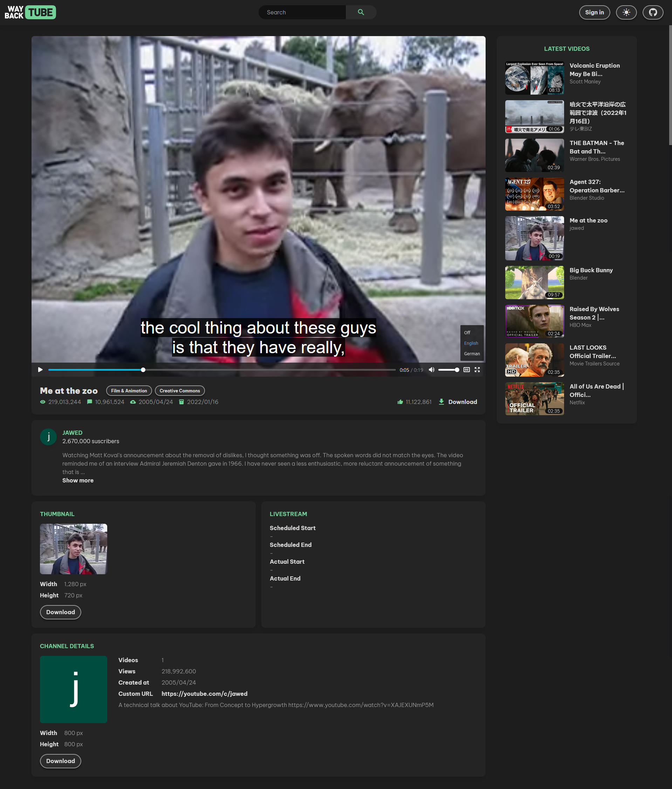Download the channel avatar image

tap(61, 761)
